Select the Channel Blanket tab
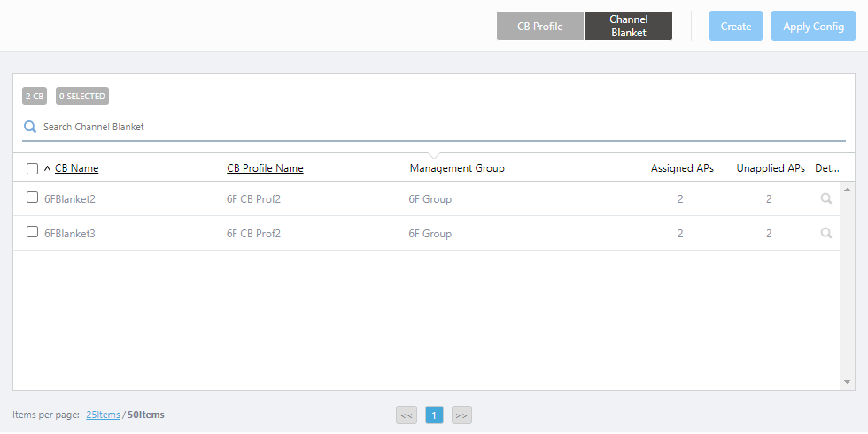The width and height of the screenshot is (868, 434). click(x=629, y=27)
